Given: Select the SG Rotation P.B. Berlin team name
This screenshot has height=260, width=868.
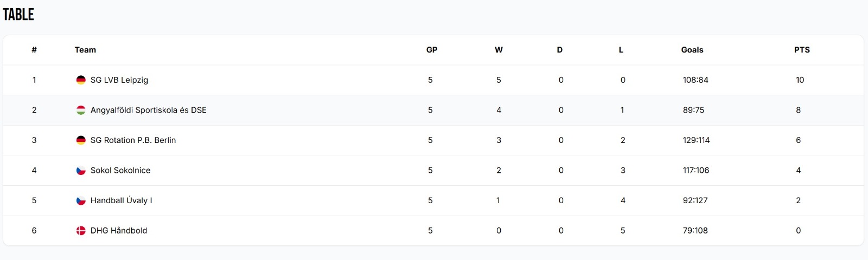Looking at the screenshot, I should (133, 140).
